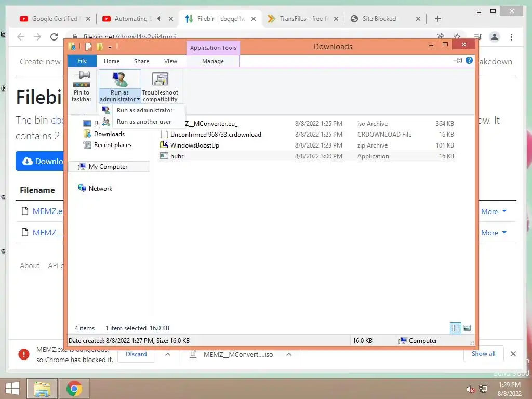Click the Run as administrator ribbon icon
This screenshot has width=532, height=399.
(119, 79)
